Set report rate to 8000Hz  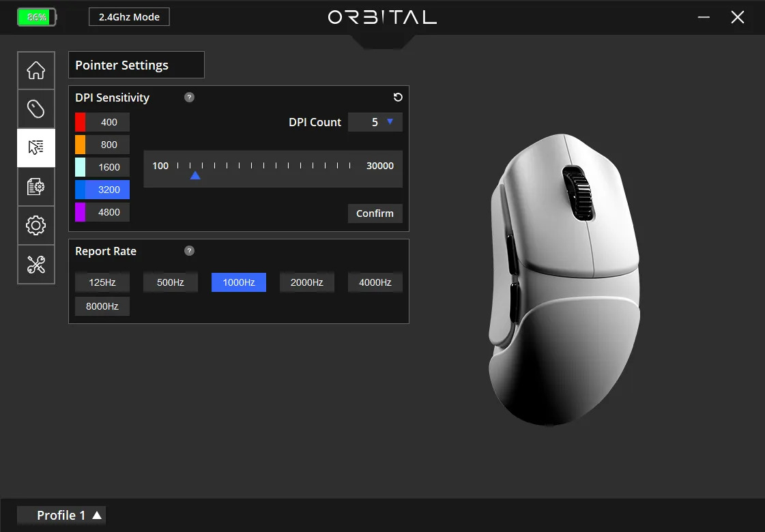[x=102, y=306]
